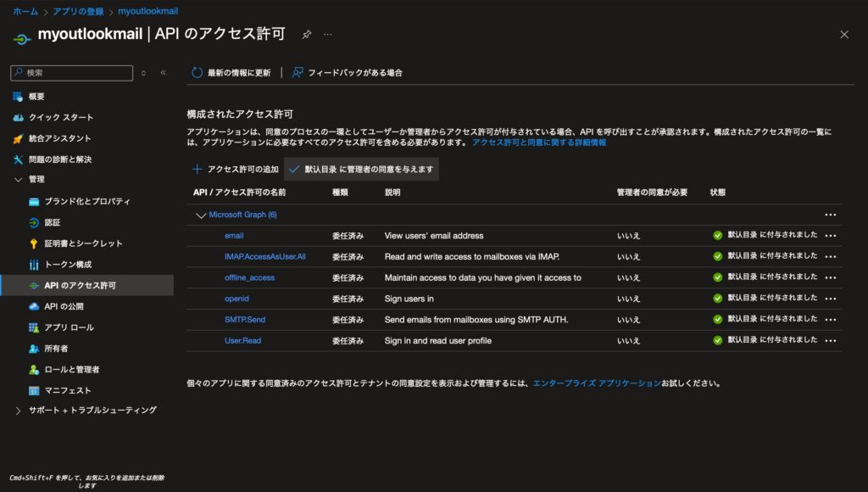Open the feedback option フィードバックがある場合
Viewport: 868px width, 492px height.
point(348,73)
